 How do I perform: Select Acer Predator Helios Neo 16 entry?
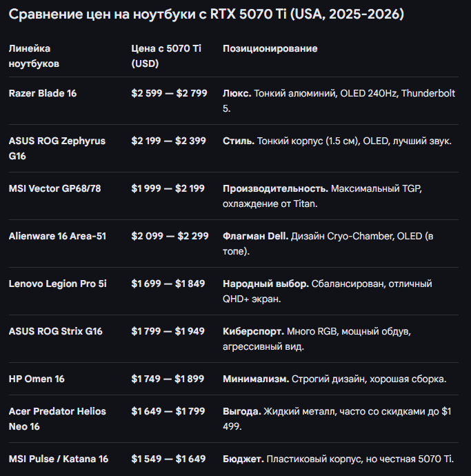[x=57, y=419]
